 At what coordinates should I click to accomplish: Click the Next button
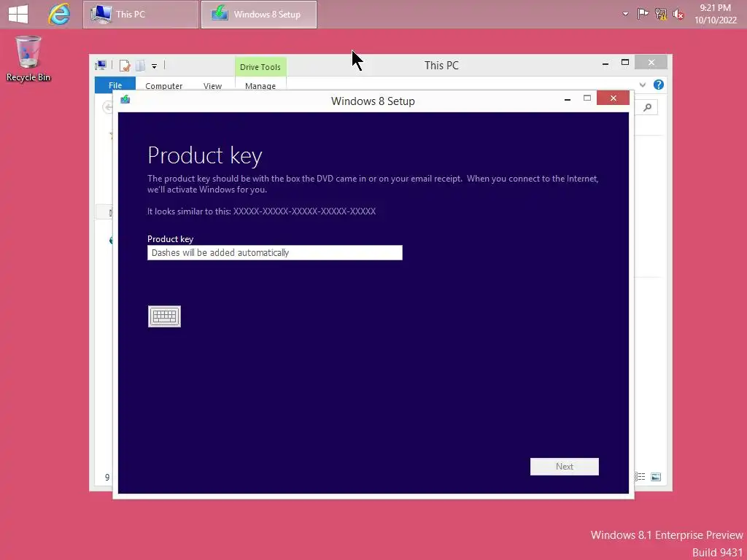click(x=565, y=467)
